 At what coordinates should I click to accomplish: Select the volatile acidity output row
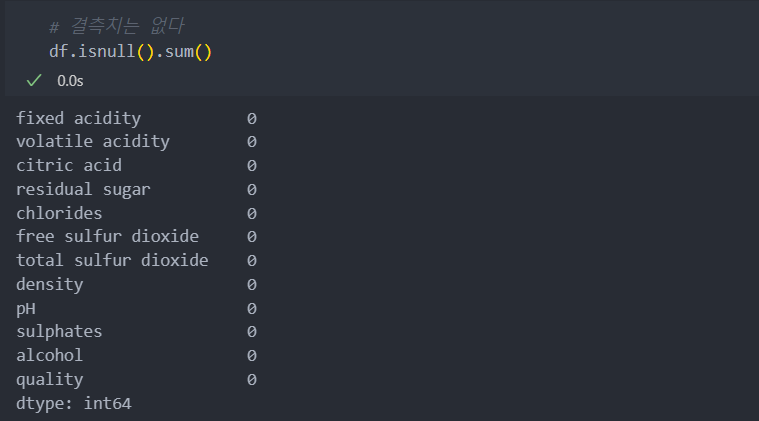tap(137, 142)
